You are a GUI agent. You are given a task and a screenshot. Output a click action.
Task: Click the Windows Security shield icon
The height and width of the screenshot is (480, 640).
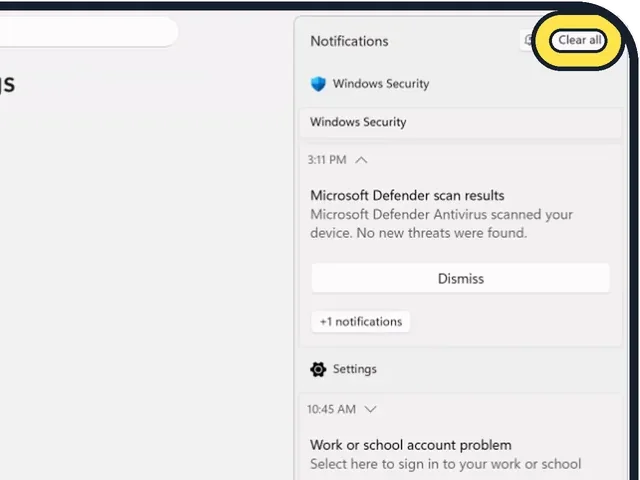click(x=318, y=84)
